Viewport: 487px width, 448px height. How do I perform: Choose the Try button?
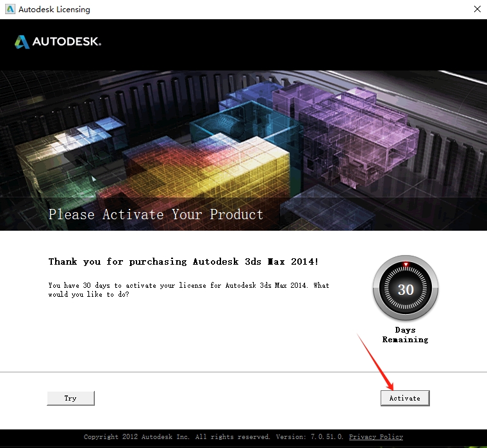tap(71, 398)
